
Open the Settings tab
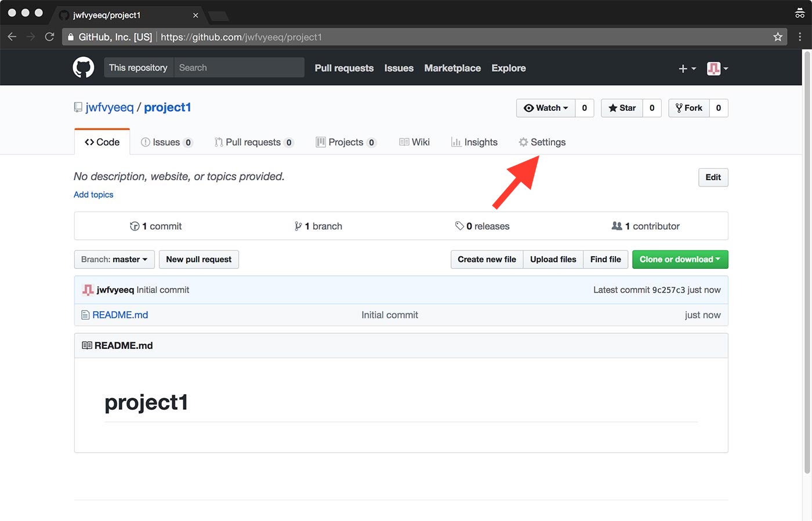point(542,142)
